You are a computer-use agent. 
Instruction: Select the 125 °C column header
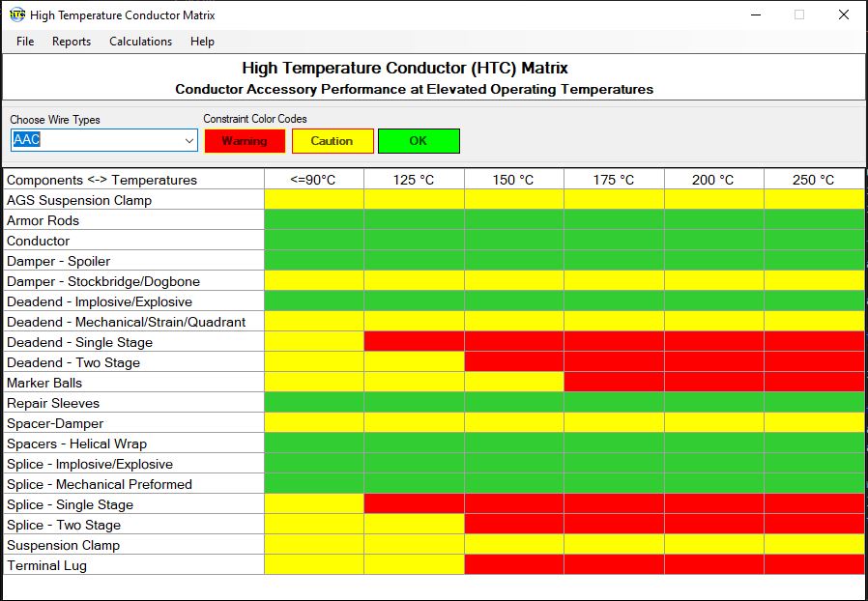point(414,180)
